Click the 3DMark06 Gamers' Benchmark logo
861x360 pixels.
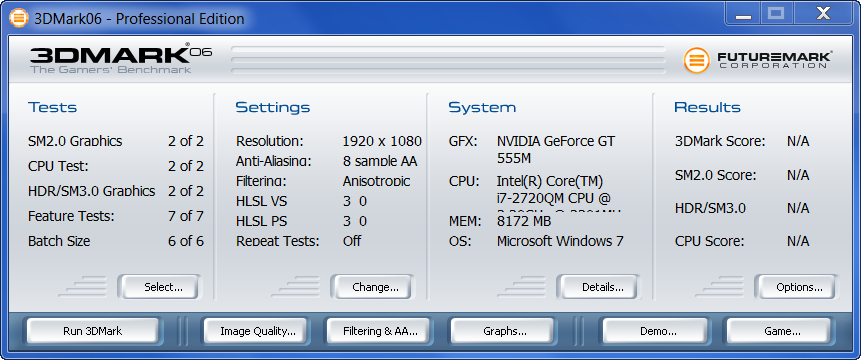[121, 60]
